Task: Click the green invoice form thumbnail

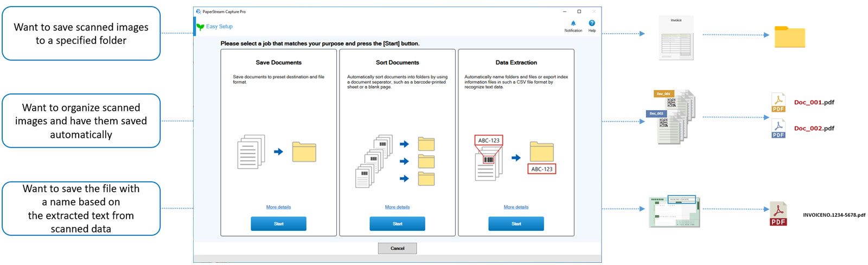Action: 675,212
